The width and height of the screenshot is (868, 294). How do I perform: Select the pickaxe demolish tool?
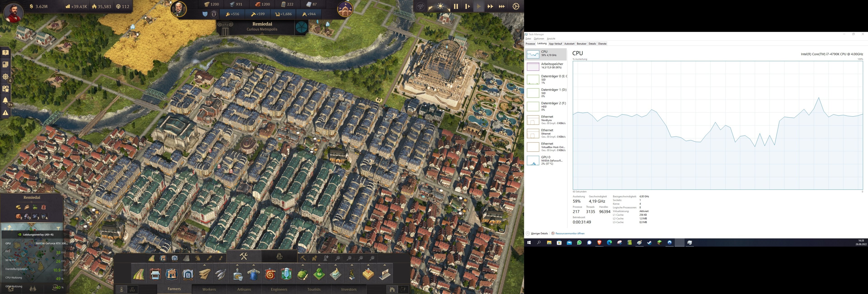[x=303, y=258]
